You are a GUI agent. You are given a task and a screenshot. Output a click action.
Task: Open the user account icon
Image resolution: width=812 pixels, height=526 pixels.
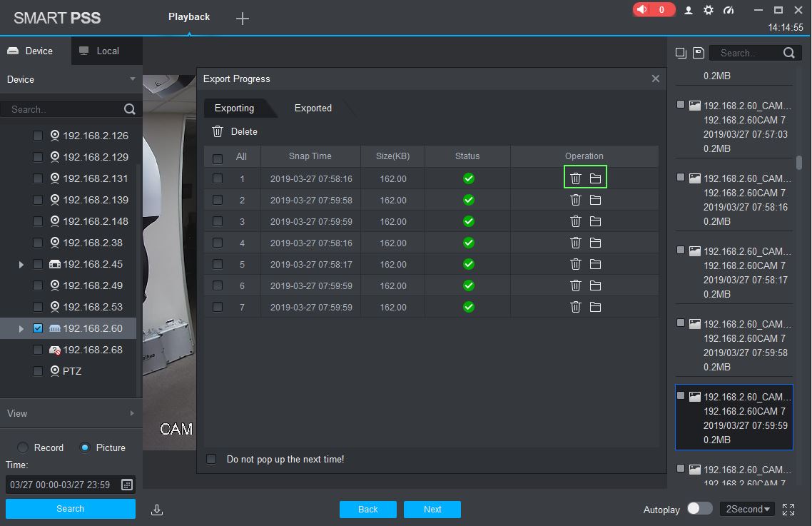pyautogui.click(x=689, y=10)
